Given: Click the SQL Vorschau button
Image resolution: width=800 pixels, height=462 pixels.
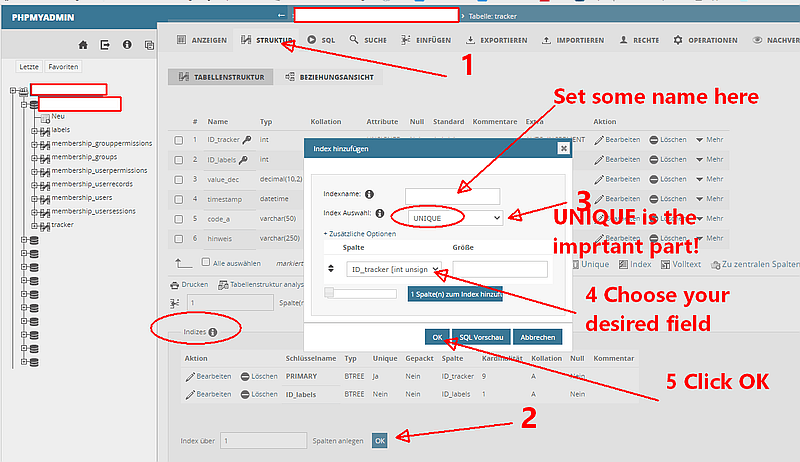Looking at the screenshot, I should click(481, 337).
